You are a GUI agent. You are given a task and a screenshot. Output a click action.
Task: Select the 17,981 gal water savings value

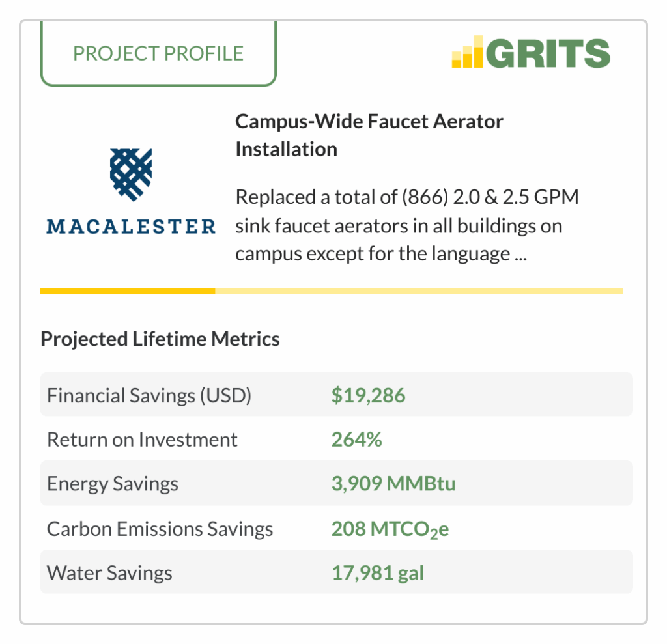pyautogui.click(x=378, y=573)
